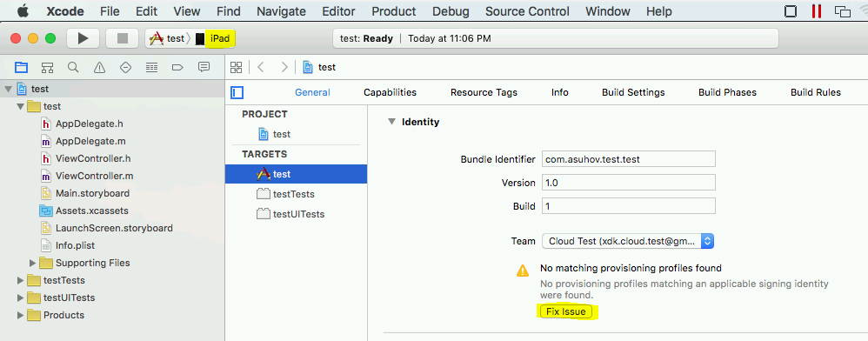Open the Report navigator speech icon

pos(204,68)
